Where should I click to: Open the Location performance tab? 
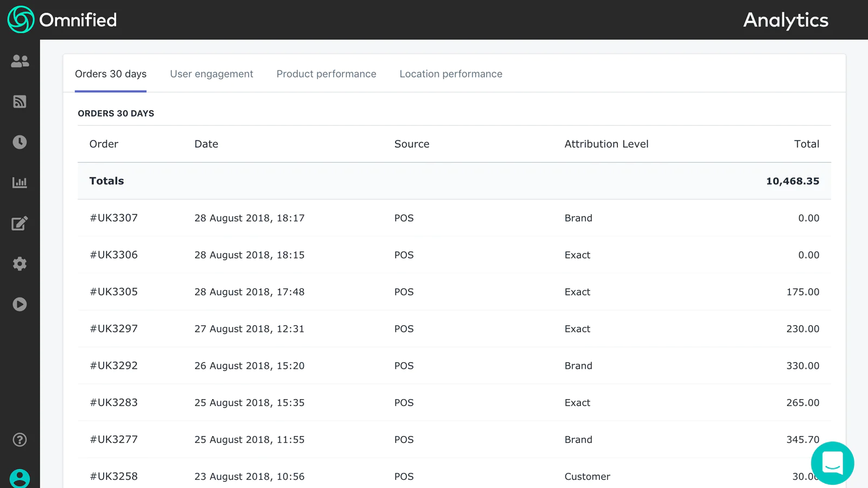tap(451, 74)
